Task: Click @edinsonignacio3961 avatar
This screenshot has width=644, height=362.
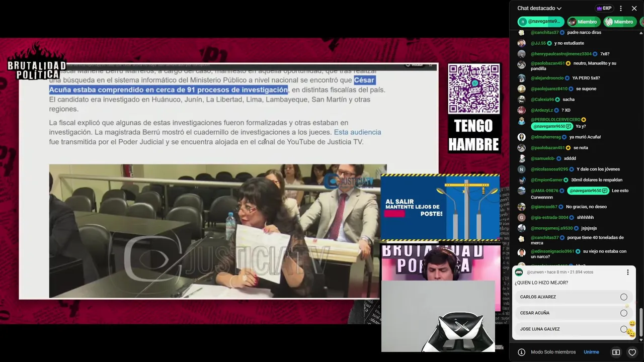Action: 522,252
